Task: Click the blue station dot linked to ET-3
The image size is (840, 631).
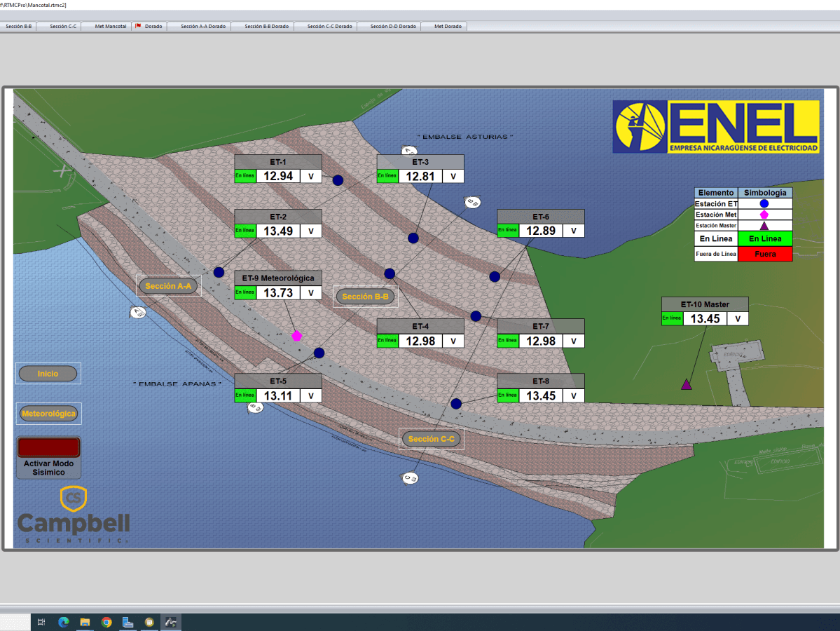Action: coord(413,238)
